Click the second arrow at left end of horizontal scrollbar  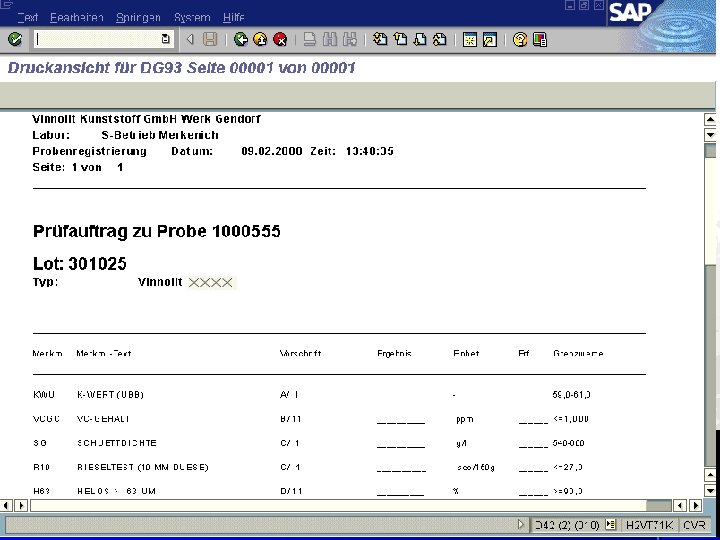pyautogui.click(x=21, y=506)
